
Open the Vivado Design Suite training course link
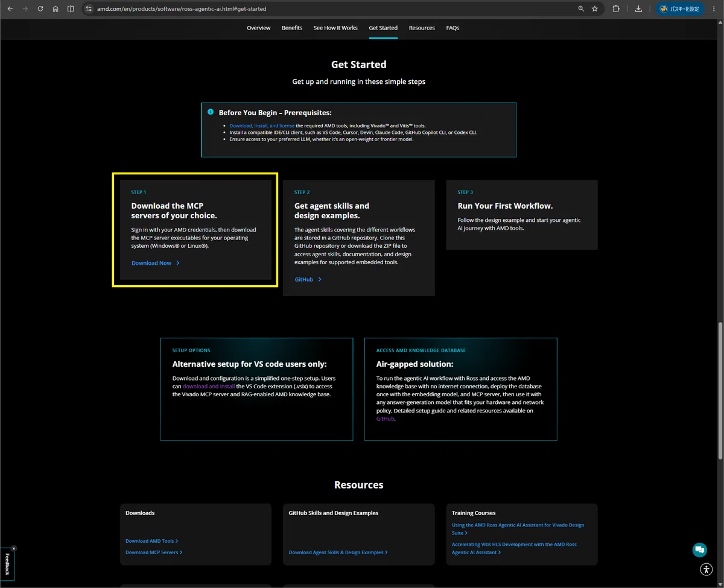518,529
